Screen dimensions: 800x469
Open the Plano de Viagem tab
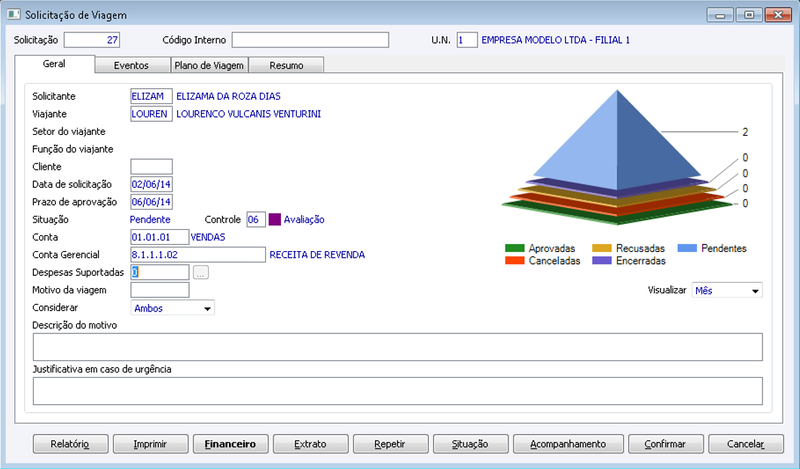[x=209, y=65]
